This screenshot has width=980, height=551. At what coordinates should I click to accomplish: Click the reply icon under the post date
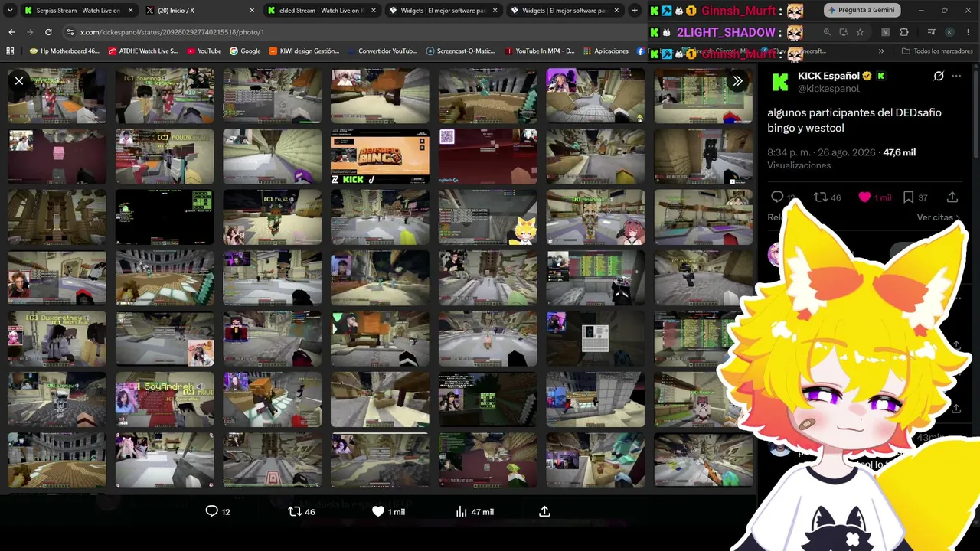click(x=777, y=197)
